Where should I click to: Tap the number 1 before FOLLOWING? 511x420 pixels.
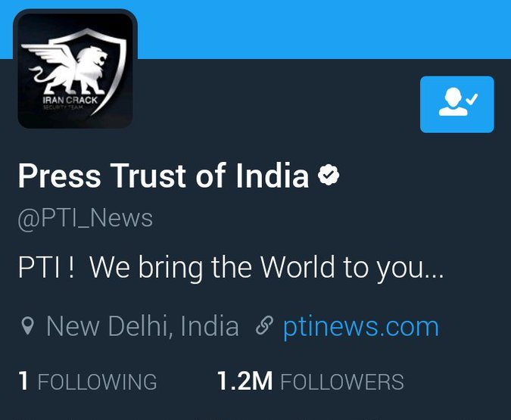pos(23,381)
